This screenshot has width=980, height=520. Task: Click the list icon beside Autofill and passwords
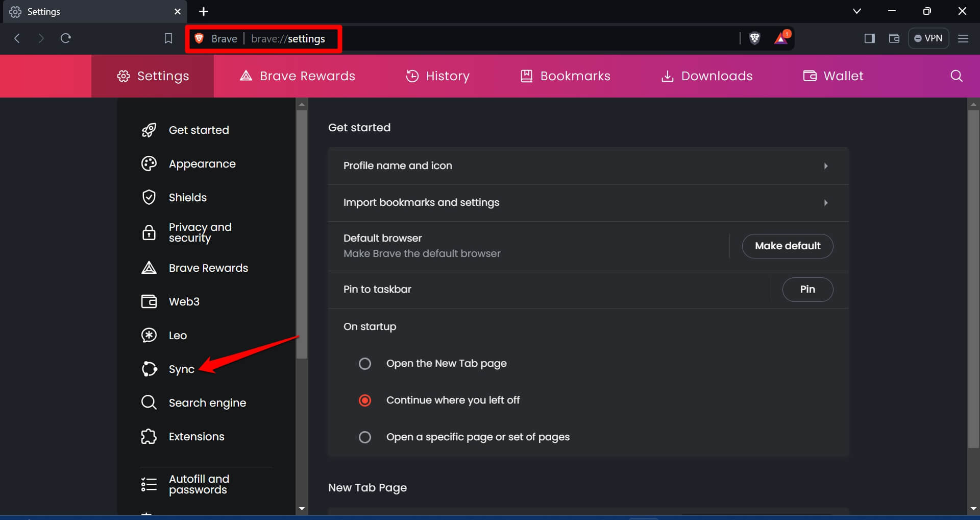click(149, 484)
